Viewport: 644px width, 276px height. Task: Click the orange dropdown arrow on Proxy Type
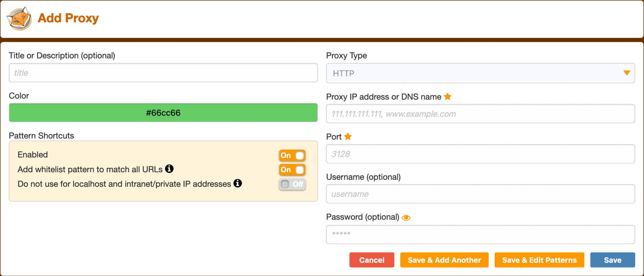point(627,73)
